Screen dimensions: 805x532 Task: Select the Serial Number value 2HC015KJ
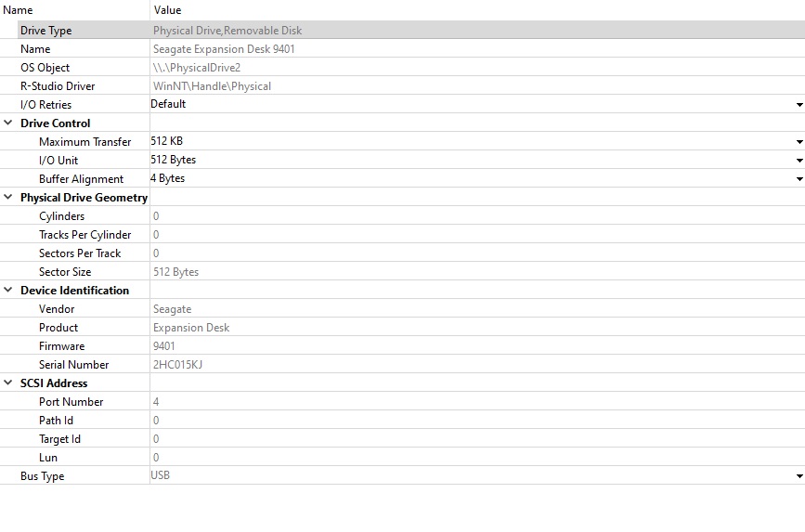click(177, 365)
